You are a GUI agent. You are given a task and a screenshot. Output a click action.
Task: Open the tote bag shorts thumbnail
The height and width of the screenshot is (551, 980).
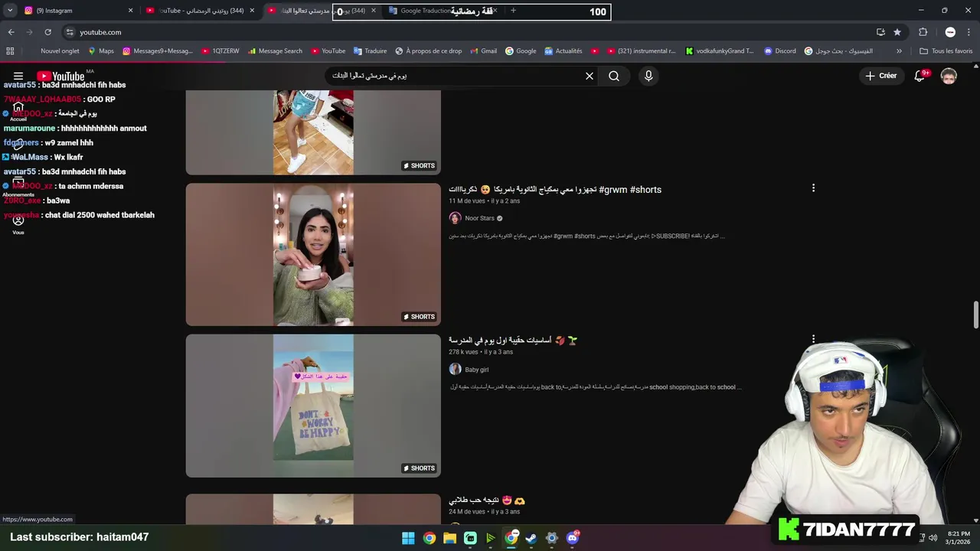(313, 406)
